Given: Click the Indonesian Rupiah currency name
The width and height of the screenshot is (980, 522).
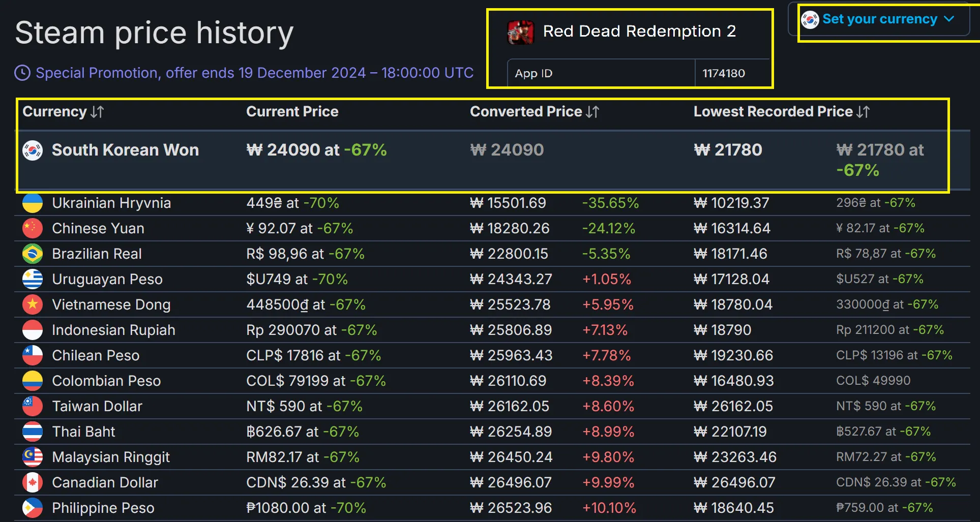Looking at the screenshot, I should [x=113, y=330].
